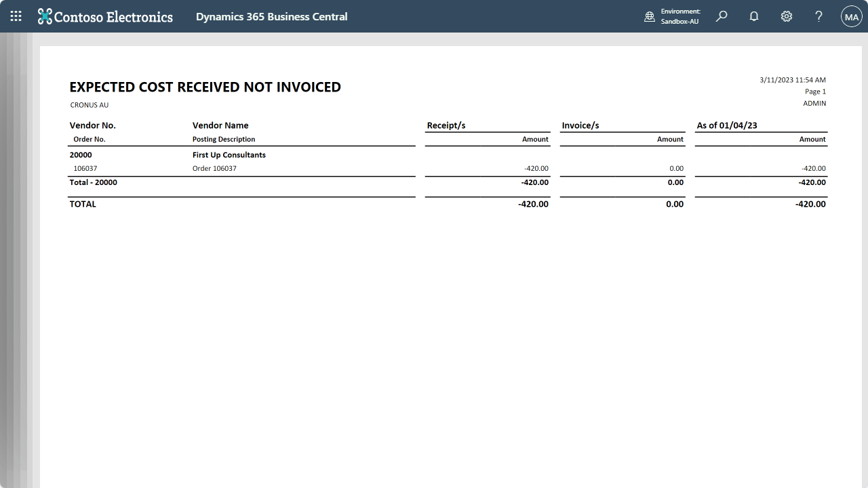
Task: Click Amount subheader under As of 01/04/23
Action: click(x=812, y=139)
